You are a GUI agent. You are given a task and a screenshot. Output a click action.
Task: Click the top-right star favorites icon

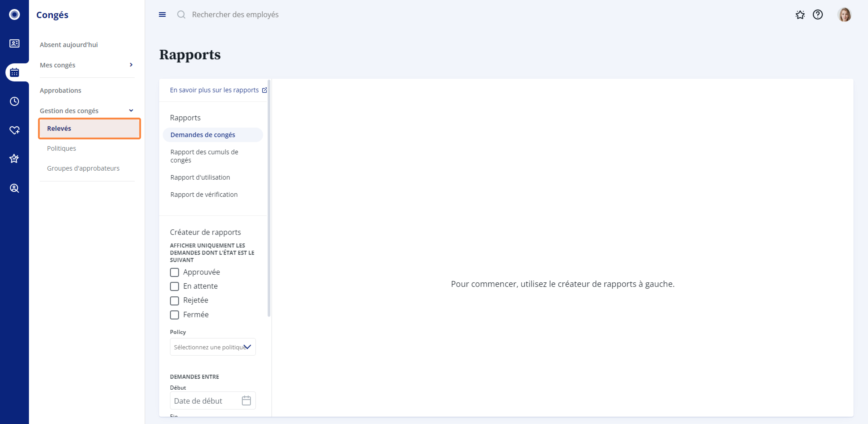[800, 14]
